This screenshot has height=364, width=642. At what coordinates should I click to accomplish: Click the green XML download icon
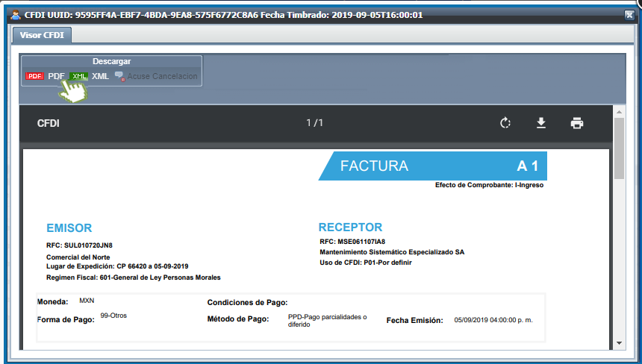click(x=78, y=76)
